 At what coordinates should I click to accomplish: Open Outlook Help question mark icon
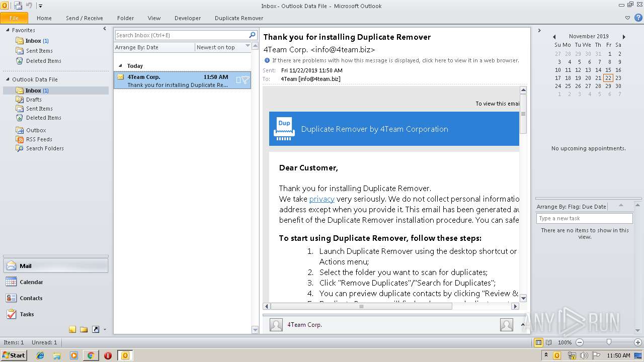(637, 18)
